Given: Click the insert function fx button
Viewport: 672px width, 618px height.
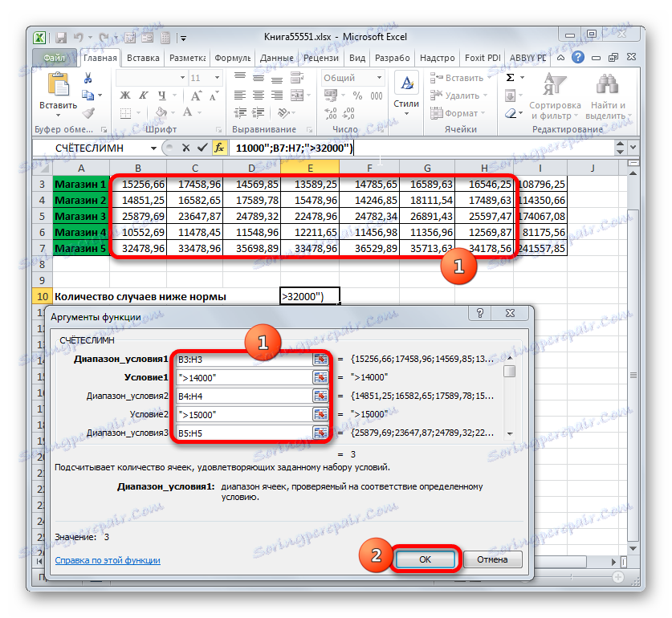Looking at the screenshot, I should coord(219,148).
